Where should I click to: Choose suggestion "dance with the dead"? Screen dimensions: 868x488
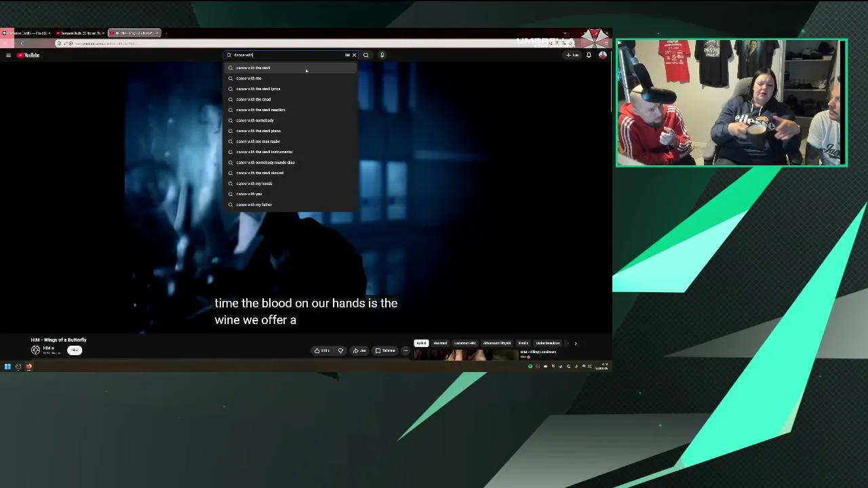click(x=292, y=100)
